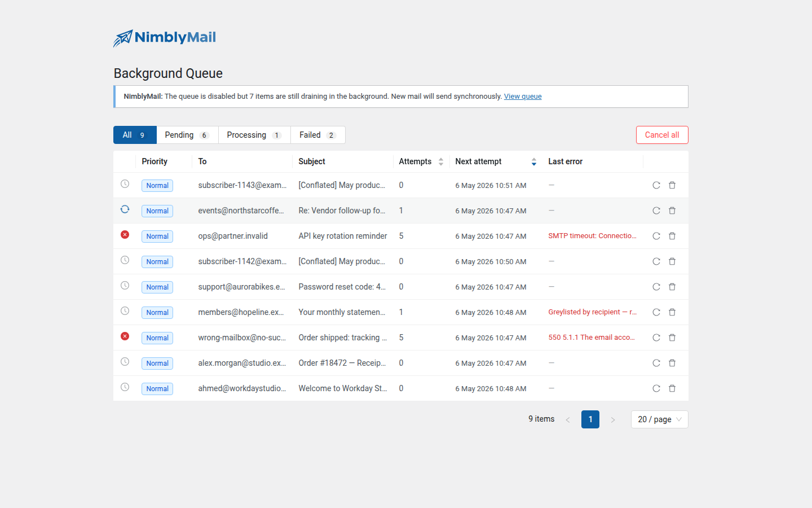
Task: Switch to the Failed tab
Action: [318, 135]
